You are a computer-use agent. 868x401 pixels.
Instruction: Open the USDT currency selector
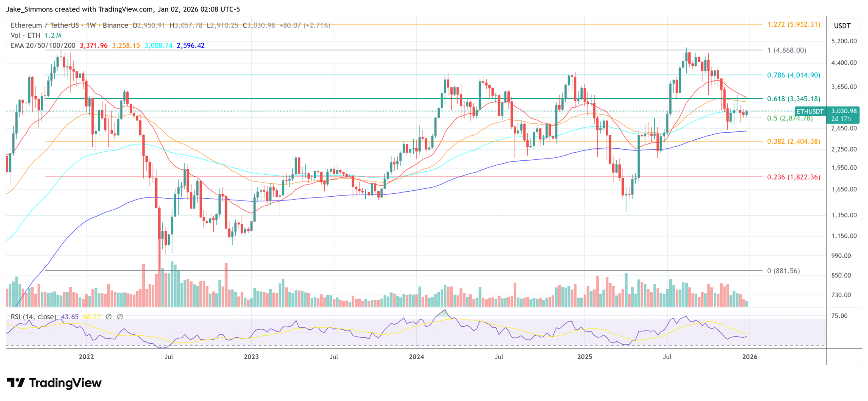(842, 26)
